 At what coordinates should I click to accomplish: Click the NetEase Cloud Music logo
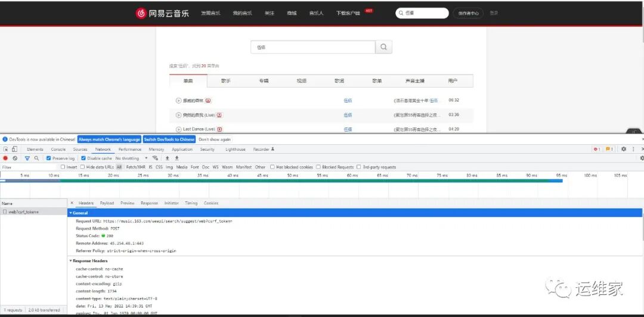point(162,13)
